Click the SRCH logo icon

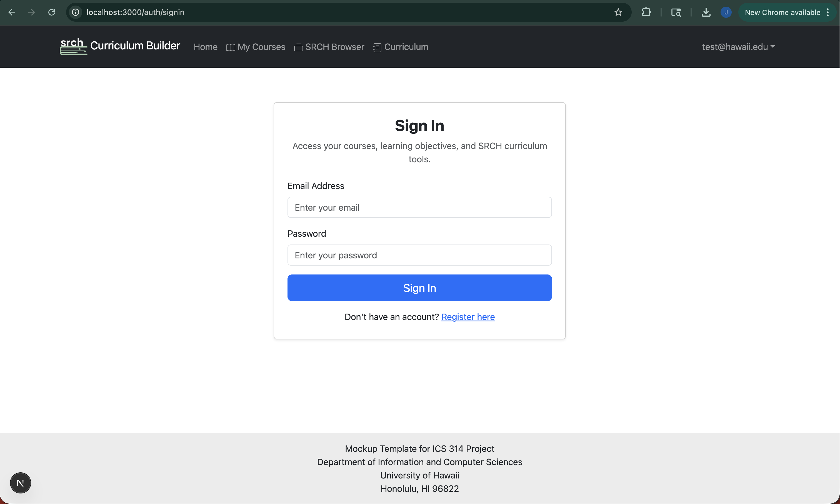(73, 46)
